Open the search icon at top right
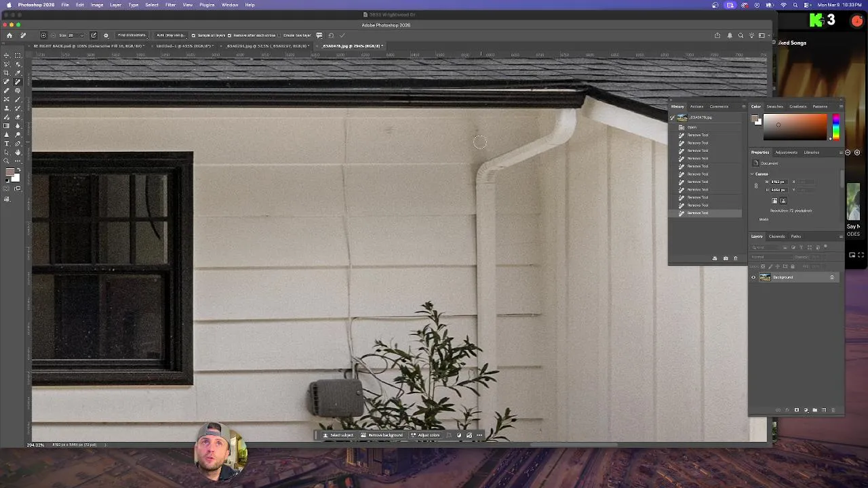 pyautogui.click(x=741, y=35)
